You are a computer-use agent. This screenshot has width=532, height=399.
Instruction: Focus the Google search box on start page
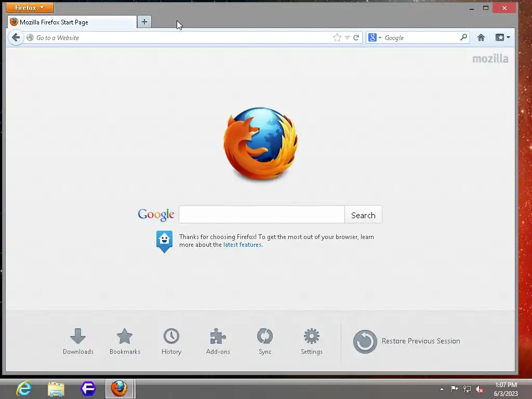click(x=262, y=215)
